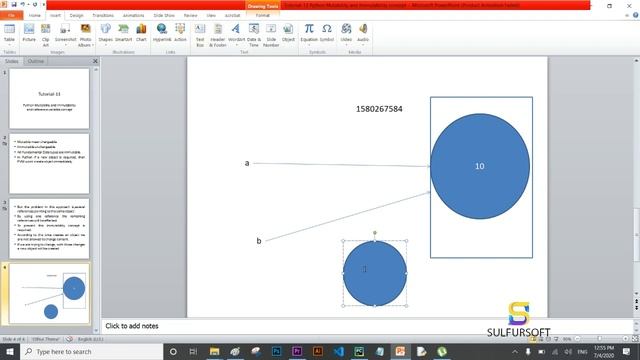The image size is (640, 360).
Task: Click the Redo/Repeat quick access icon
Action: click(35, 4)
